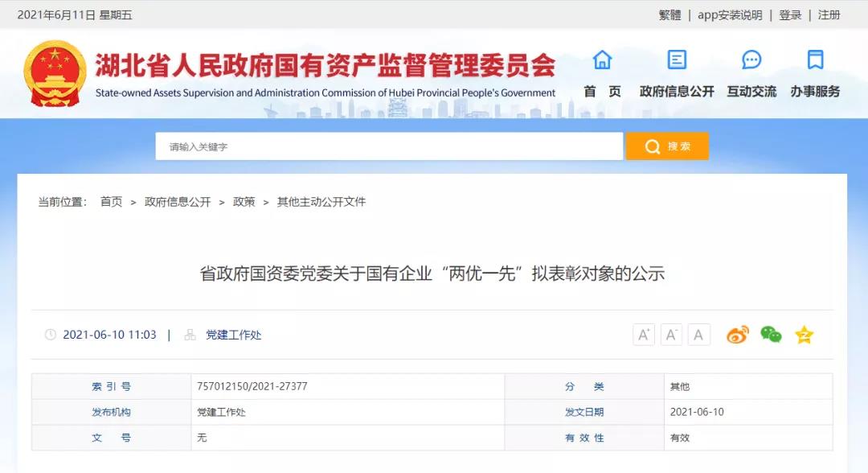This screenshot has width=868, height=473.
Task: Share article via WeChat icon
Action: 771,335
